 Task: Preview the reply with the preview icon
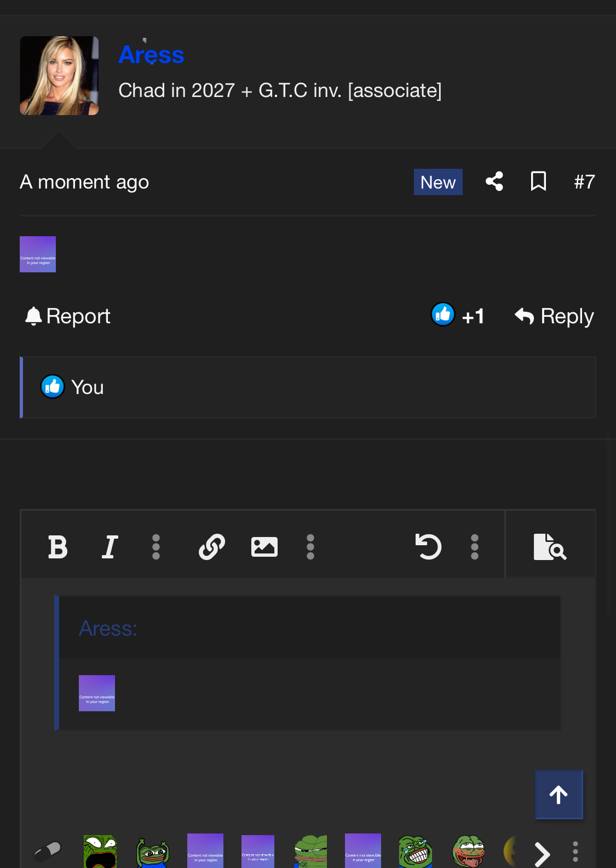550,547
